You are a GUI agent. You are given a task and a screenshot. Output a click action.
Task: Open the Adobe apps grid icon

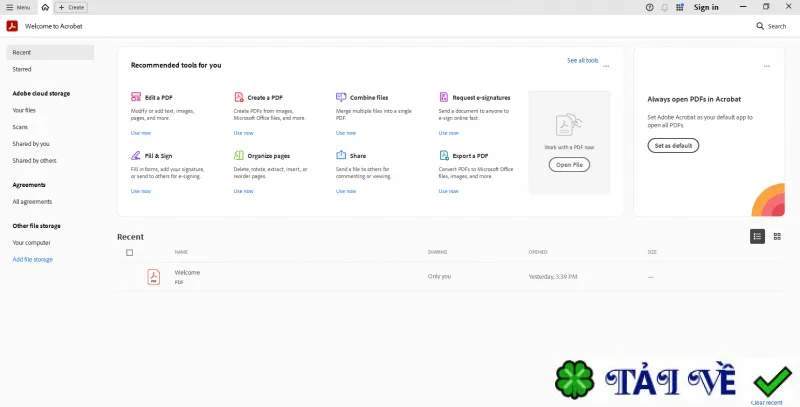click(680, 7)
